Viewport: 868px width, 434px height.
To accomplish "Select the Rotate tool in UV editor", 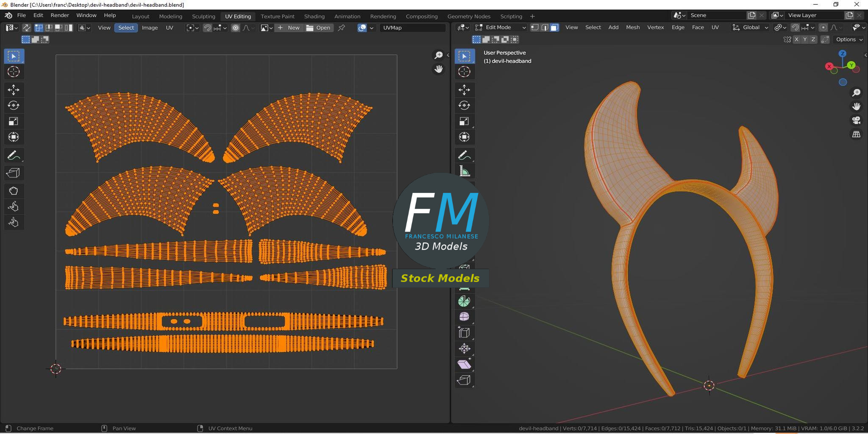I will [14, 106].
